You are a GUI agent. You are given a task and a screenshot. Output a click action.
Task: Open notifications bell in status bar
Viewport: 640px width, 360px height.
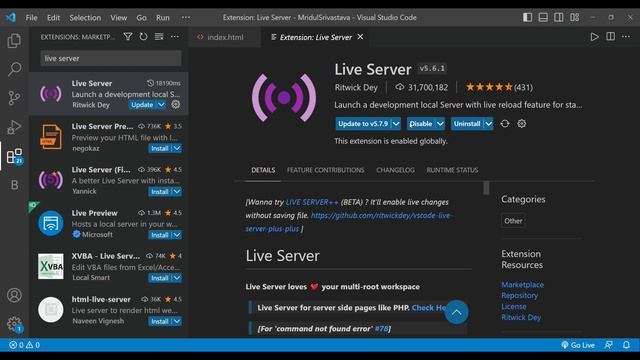pos(626,345)
